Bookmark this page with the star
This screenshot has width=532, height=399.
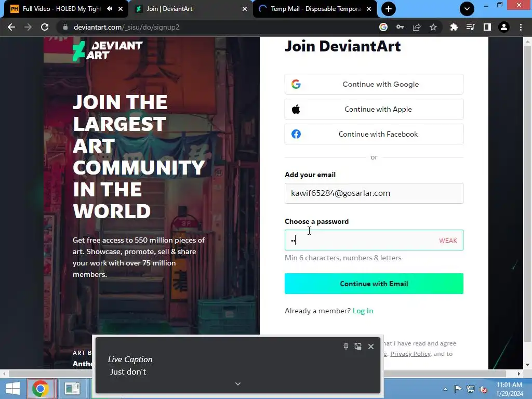pos(433,27)
